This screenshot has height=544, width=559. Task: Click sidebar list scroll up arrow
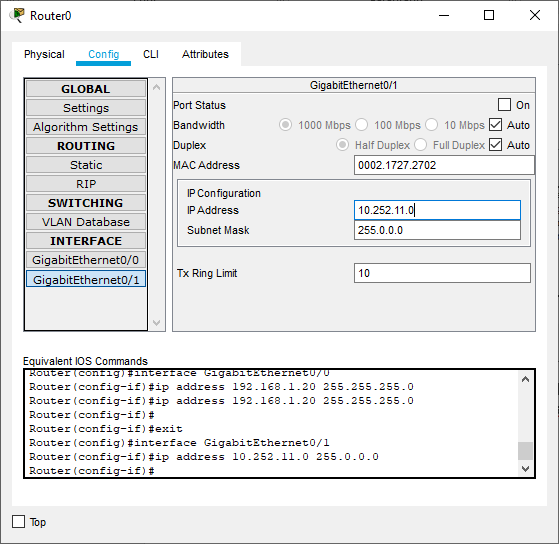[156, 87]
